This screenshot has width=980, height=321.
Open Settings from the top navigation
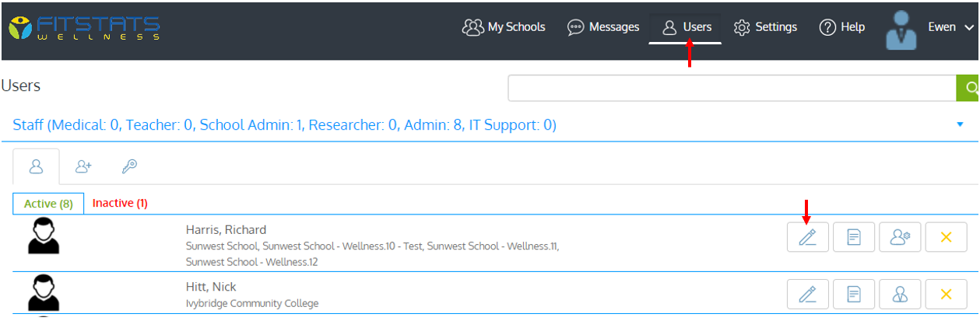(765, 27)
